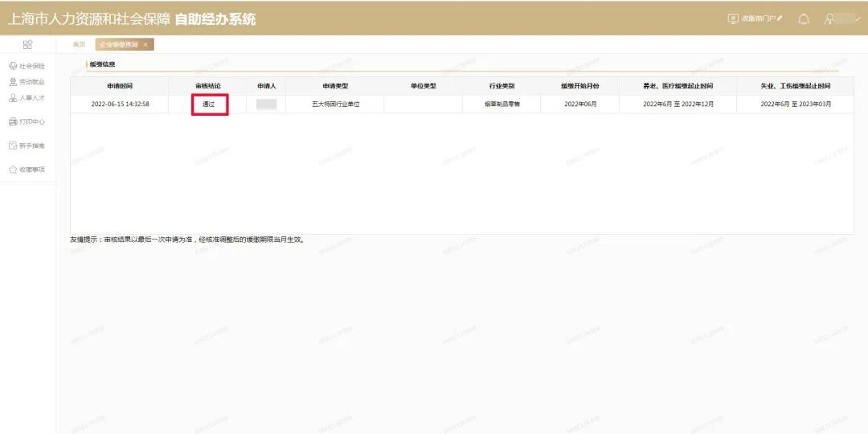868x434 pixels.
Task: Select the 企业缓缴查询 tab
Action: [119, 44]
